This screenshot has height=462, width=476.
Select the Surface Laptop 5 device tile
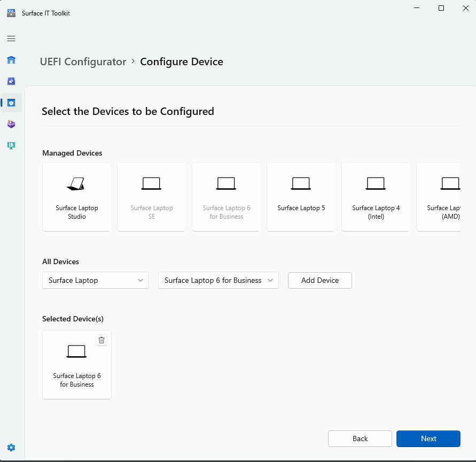click(301, 196)
